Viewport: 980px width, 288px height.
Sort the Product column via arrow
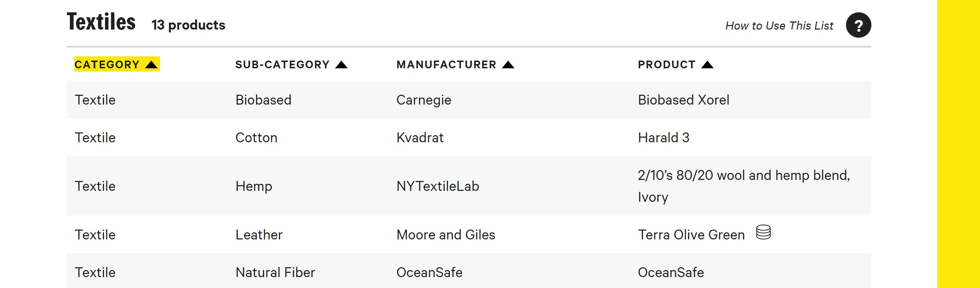click(707, 64)
